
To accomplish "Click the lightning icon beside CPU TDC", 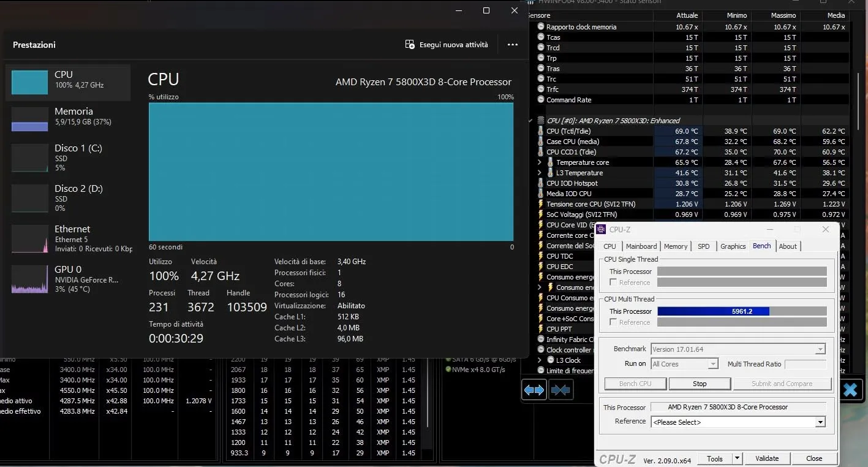I will (x=540, y=256).
